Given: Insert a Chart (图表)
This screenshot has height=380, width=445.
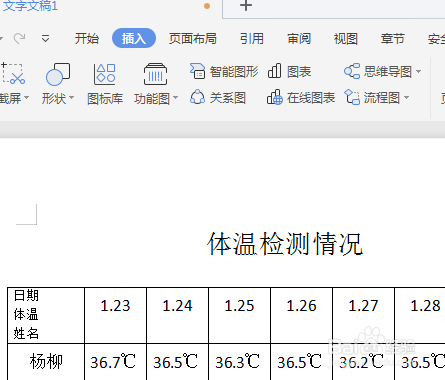Looking at the screenshot, I should 289,71.
